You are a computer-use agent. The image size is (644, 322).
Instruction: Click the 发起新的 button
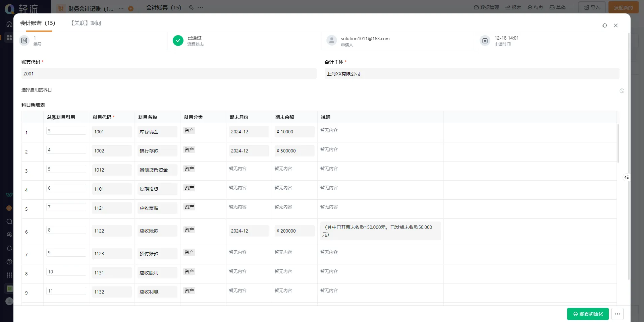click(623, 7)
